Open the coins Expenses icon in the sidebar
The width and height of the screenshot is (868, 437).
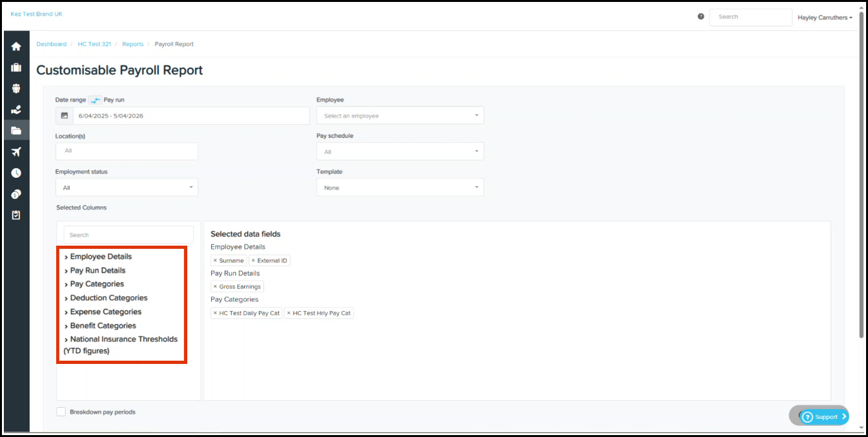(16, 194)
